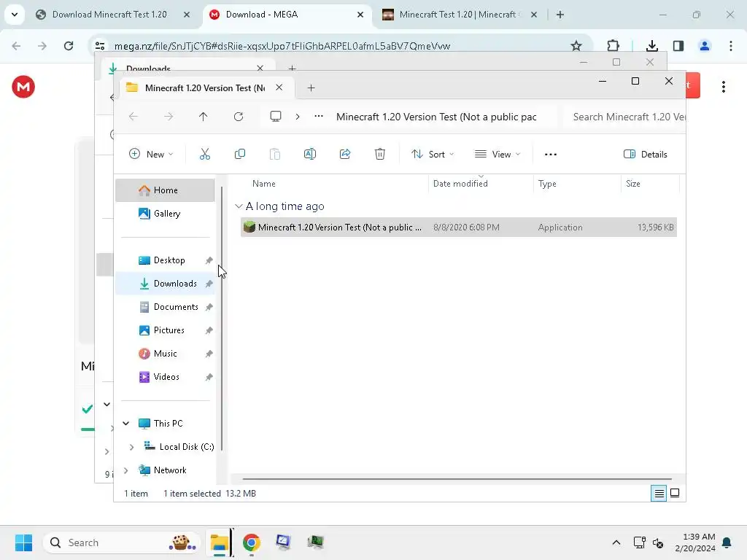
Task: Open the notification bell in system tray
Action: pyautogui.click(x=727, y=542)
